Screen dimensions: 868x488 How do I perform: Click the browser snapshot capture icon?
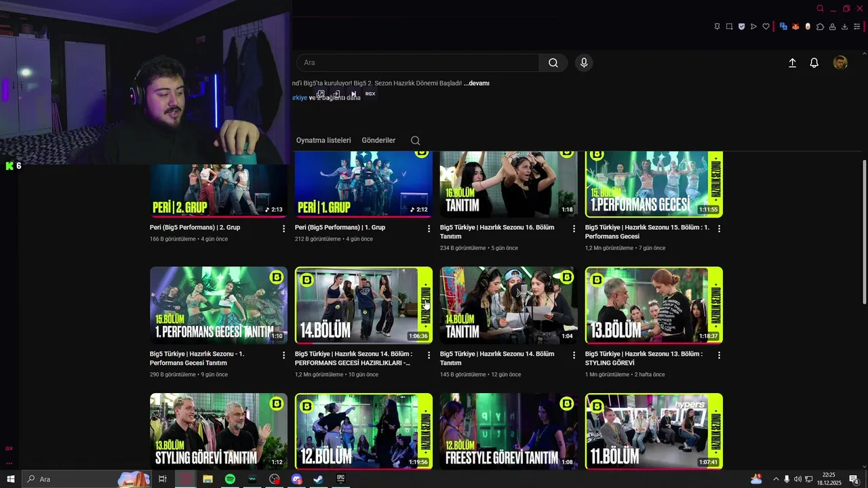(729, 26)
